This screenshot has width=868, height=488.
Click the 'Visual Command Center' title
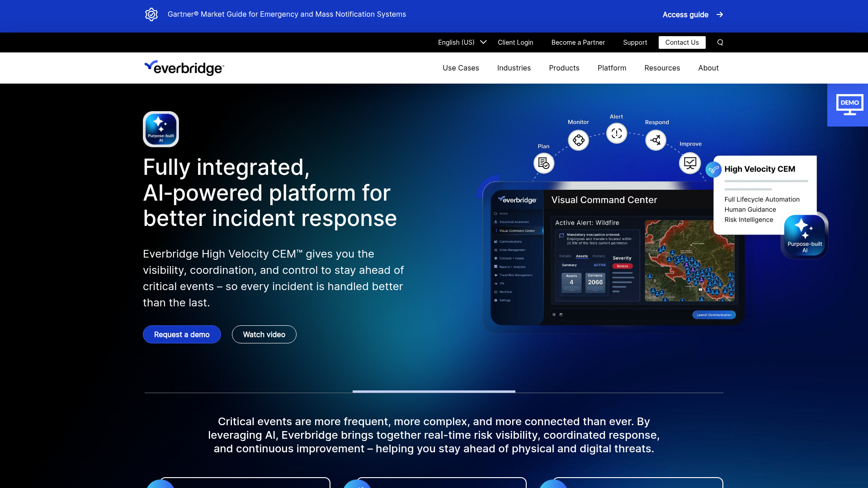pos(604,200)
